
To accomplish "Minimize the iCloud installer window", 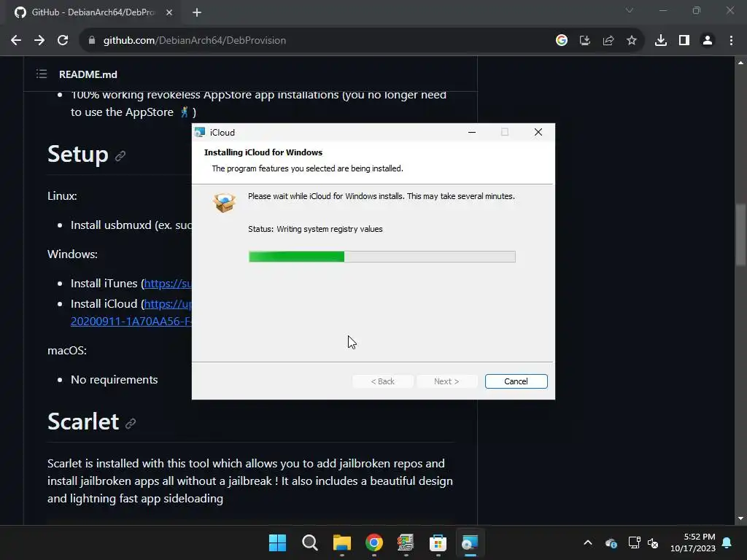I will tap(472, 133).
